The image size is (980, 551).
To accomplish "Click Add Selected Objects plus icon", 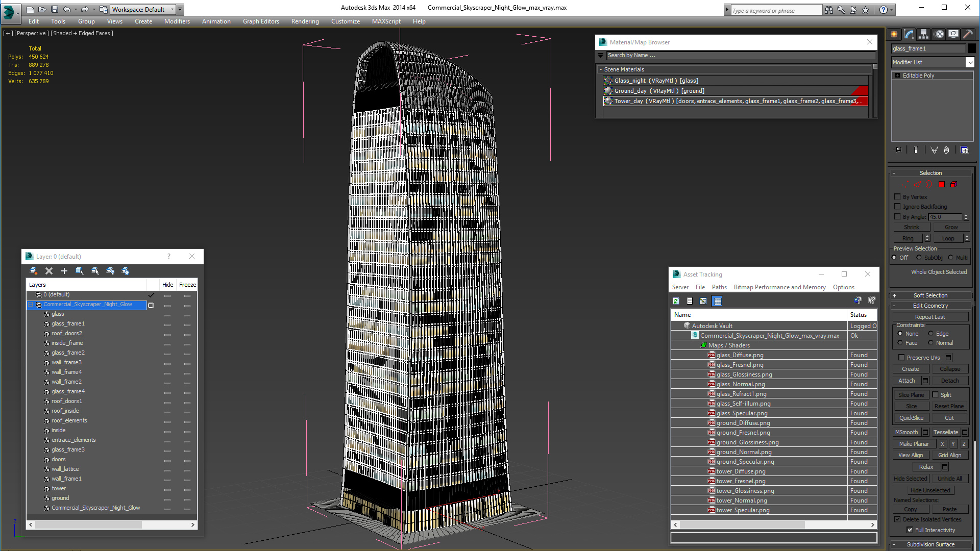I will point(64,271).
